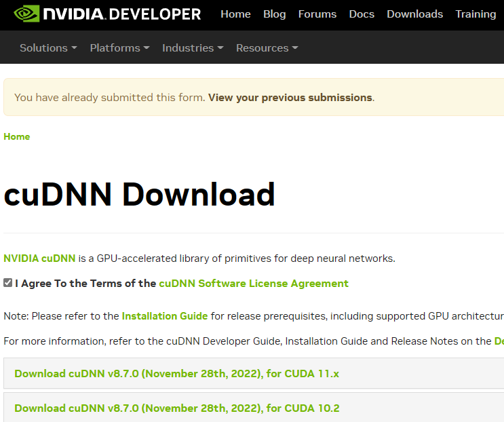504x422 pixels.
Task: Open View your previous submissions link
Action: click(290, 98)
